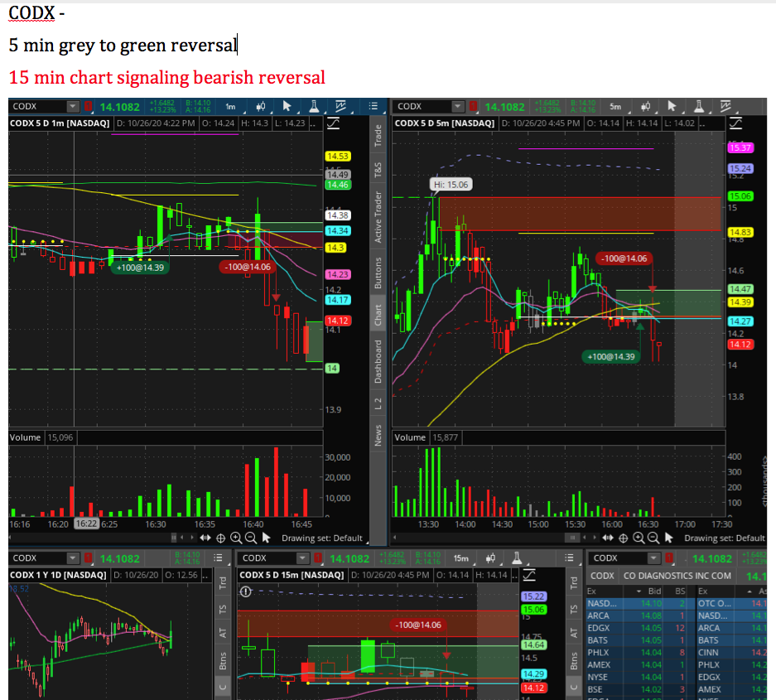776x700 pixels.
Task: Open the News sidebar tab
Action: (x=378, y=436)
